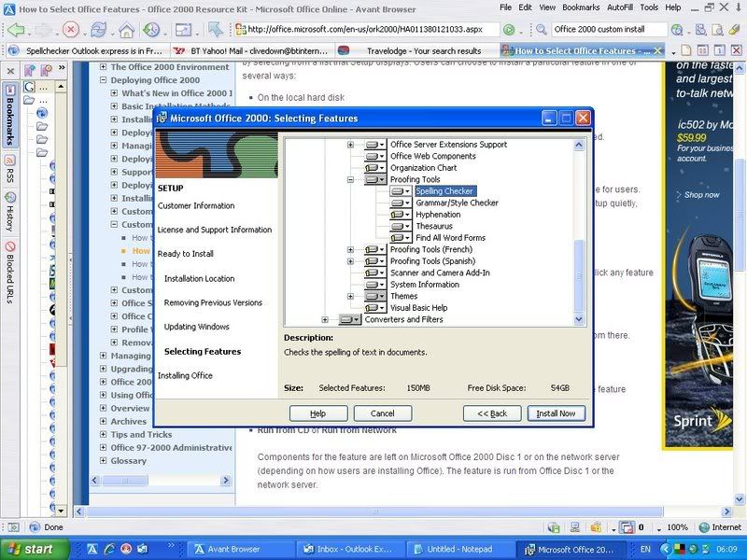Open Archives topic in contents tree
Viewport: 747px width, 560px height.
tap(128, 422)
